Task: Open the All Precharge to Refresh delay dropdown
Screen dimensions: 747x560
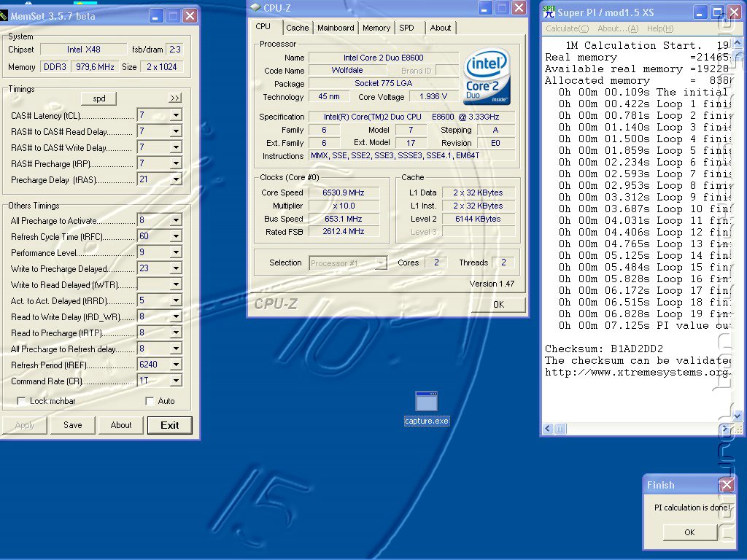Action: tap(177, 349)
